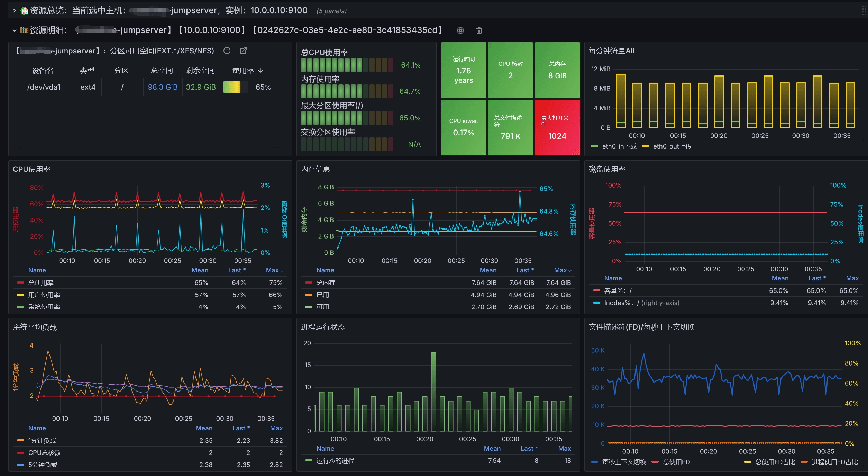
Task: Click the CPU使用率 panel title
Action: [x=31, y=169]
